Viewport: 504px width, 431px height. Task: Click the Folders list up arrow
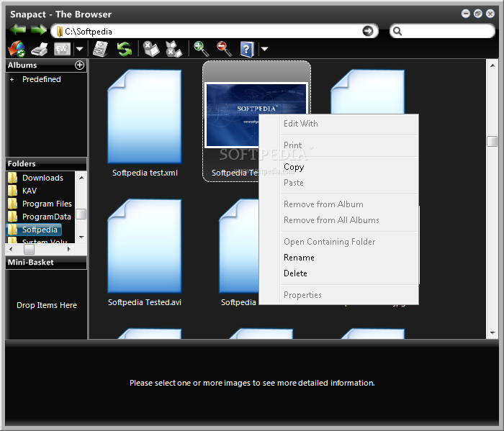[81, 178]
